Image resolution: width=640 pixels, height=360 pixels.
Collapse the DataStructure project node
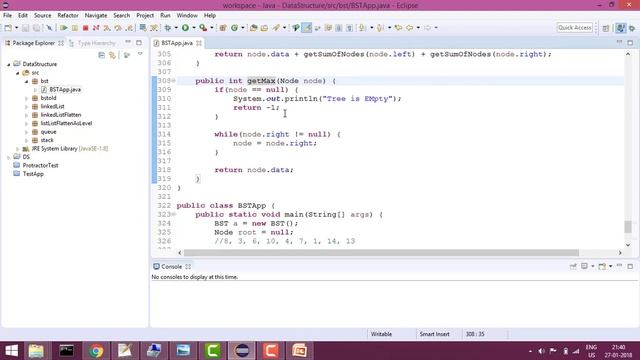[9, 64]
